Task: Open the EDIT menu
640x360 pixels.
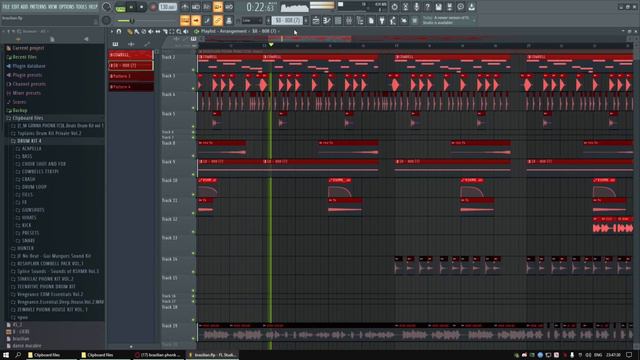Action: [16, 7]
